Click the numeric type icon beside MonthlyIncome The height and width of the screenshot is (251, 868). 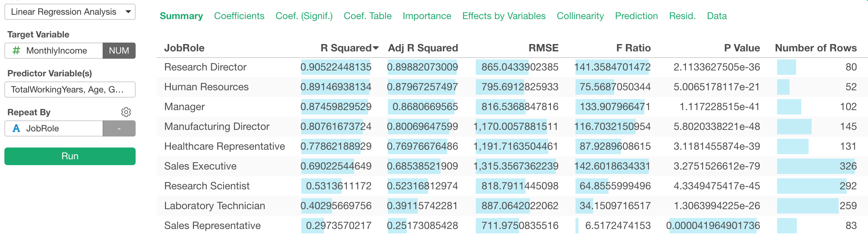(15, 51)
